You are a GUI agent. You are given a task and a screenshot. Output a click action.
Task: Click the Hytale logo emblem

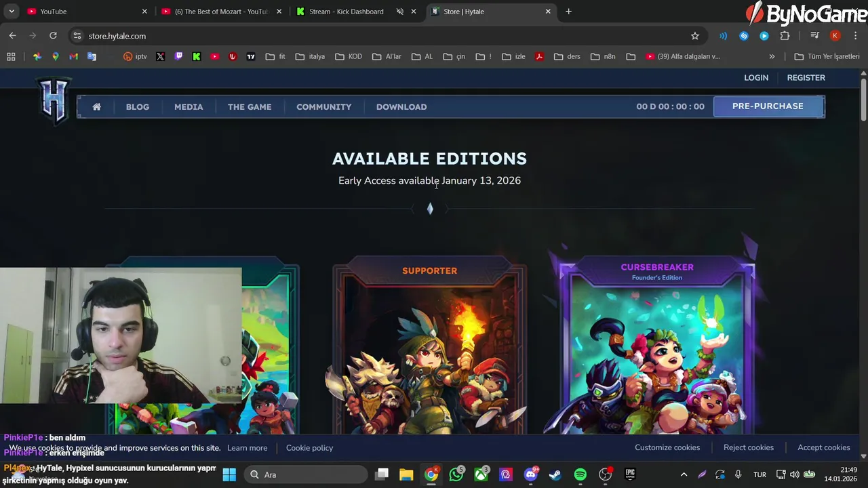point(54,100)
